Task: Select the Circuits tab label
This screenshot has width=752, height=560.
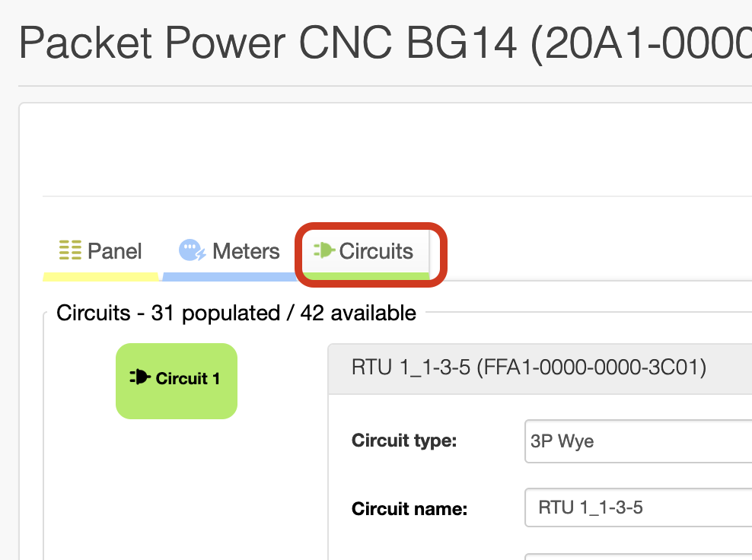Action: (376, 251)
